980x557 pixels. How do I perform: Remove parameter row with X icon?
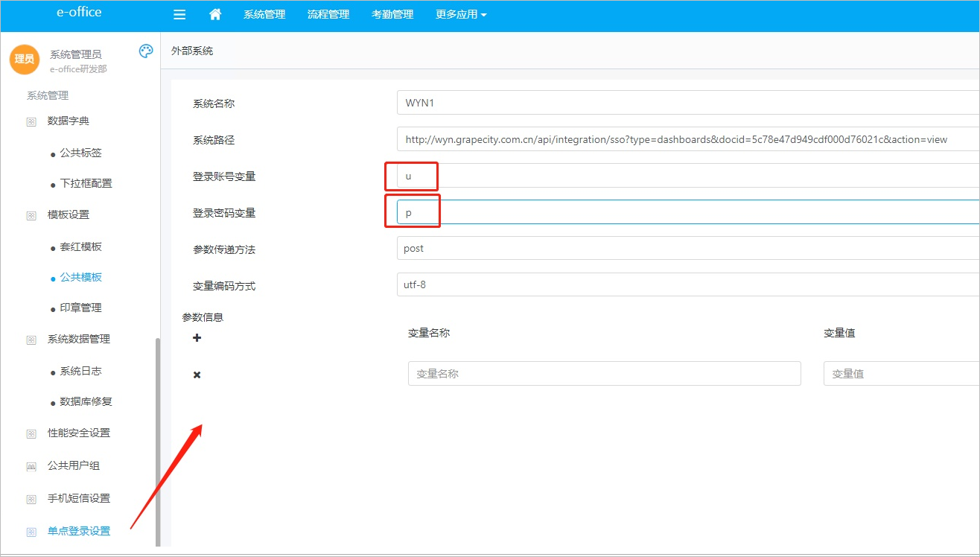[197, 375]
